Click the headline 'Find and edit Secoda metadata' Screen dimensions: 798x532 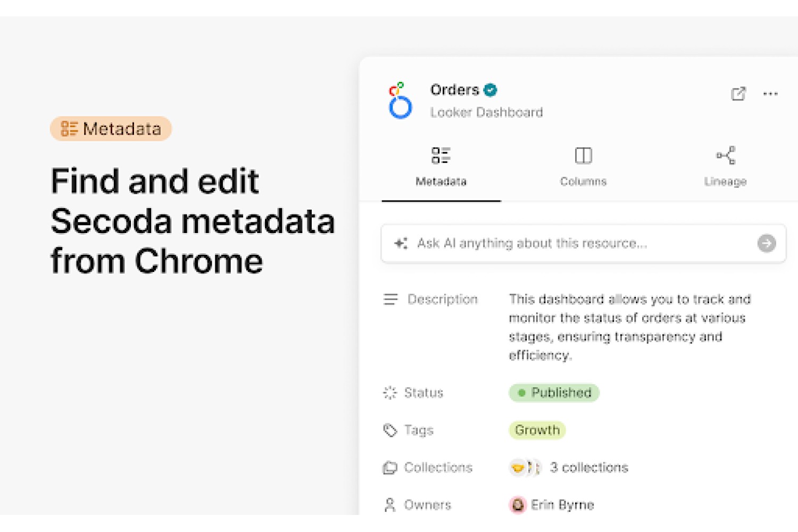193,201
